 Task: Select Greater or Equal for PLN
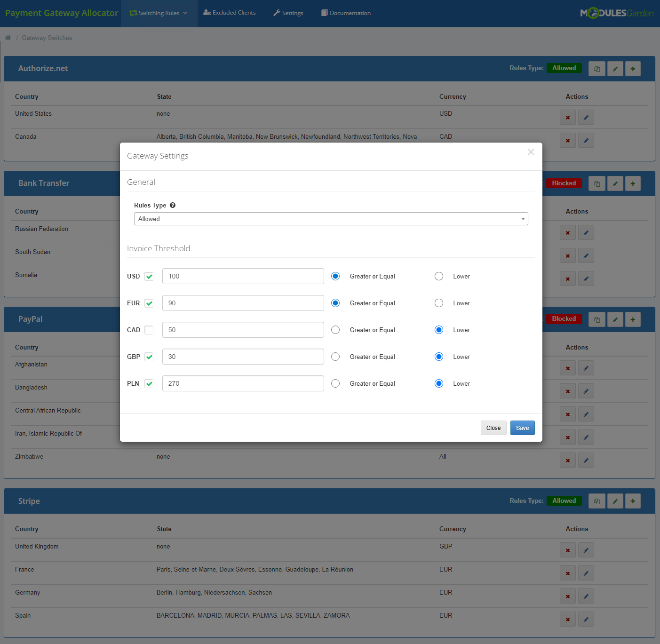pos(335,383)
